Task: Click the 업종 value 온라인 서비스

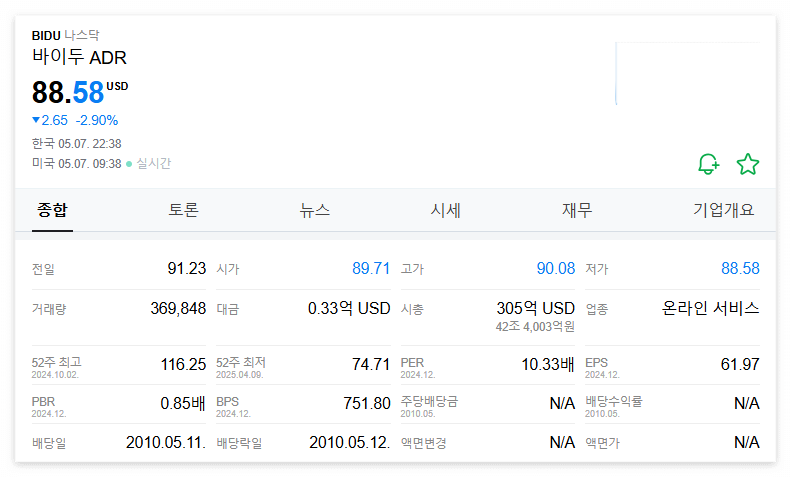Action: (710, 308)
